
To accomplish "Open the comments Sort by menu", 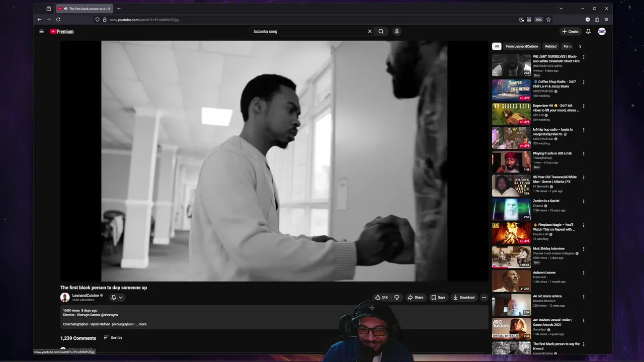I will point(113,337).
